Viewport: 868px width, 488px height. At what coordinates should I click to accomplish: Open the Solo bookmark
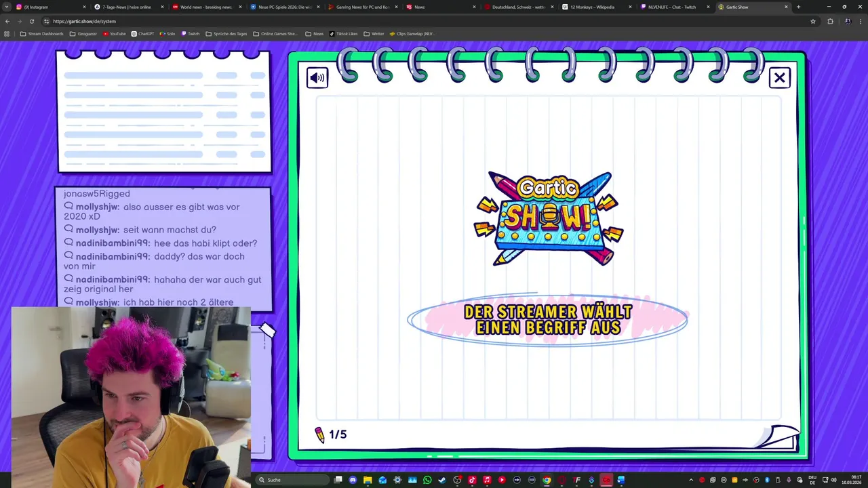[x=167, y=33]
